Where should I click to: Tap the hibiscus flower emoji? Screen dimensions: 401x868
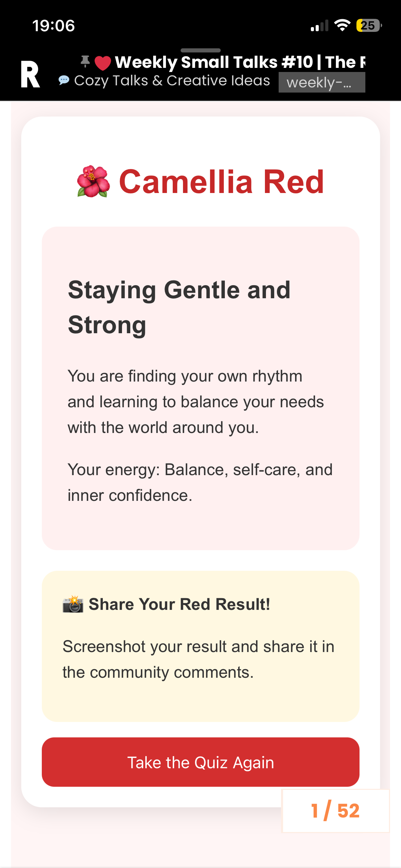click(x=94, y=181)
